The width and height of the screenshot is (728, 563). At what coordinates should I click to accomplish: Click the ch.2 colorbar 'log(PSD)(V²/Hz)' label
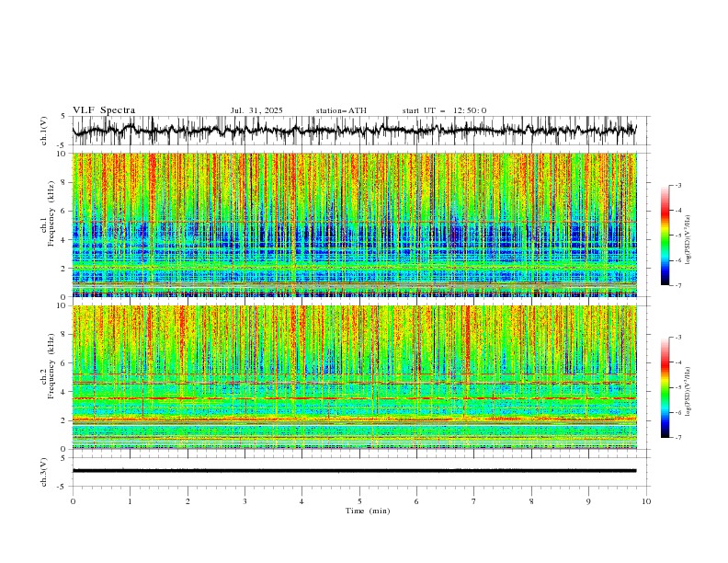pyautogui.click(x=688, y=392)
